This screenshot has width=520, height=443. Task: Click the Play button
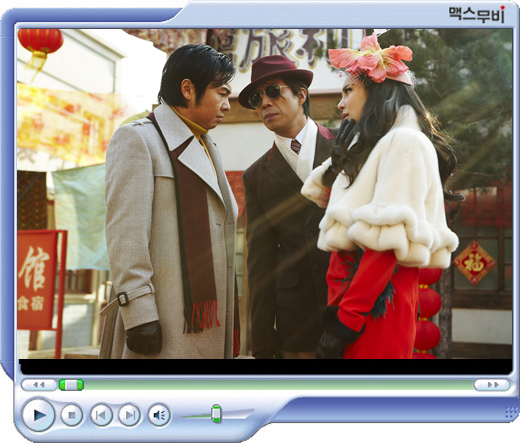pos(39,415)
